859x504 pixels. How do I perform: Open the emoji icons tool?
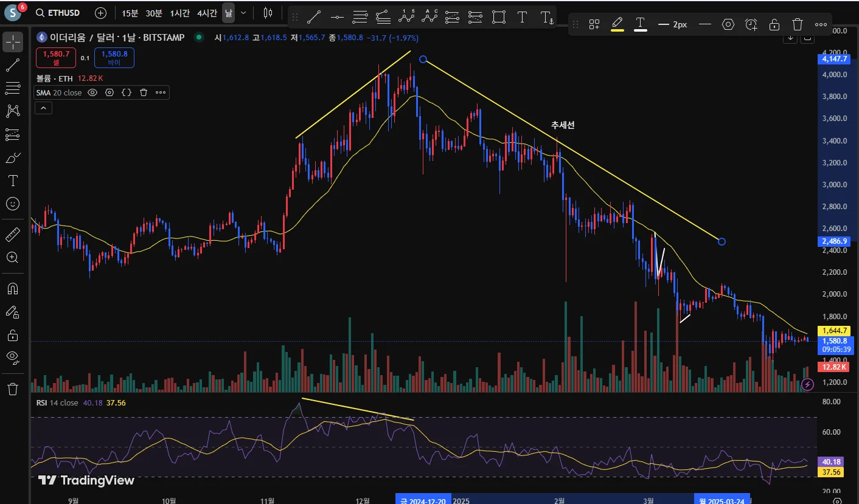click(13, 204)
